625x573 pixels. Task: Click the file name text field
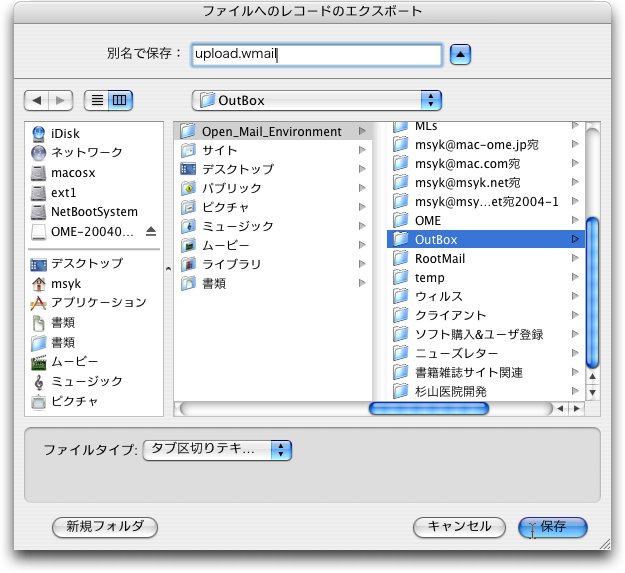(316, 54)
